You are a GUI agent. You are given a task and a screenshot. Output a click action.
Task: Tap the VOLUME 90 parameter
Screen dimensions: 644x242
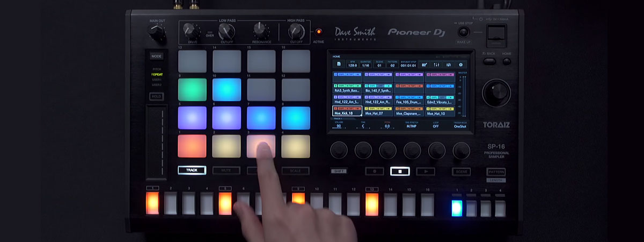pos(339,125)
